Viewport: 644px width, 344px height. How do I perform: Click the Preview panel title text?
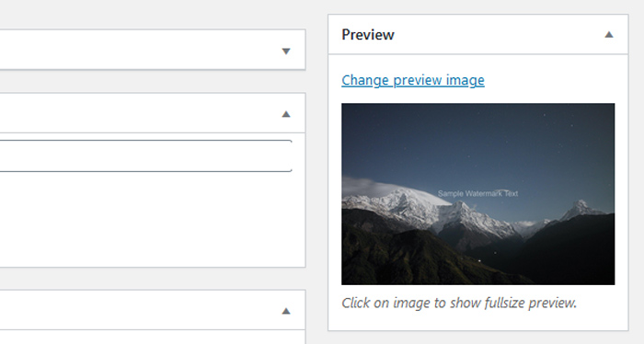tap(368, 34)
